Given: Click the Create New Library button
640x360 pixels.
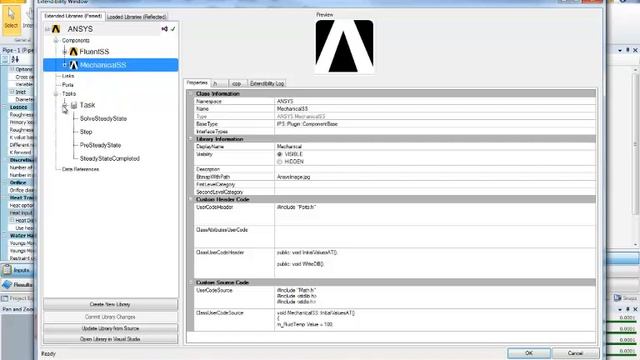Looking at the screenshot, I should pyautogui.click(x=110, y=304).
